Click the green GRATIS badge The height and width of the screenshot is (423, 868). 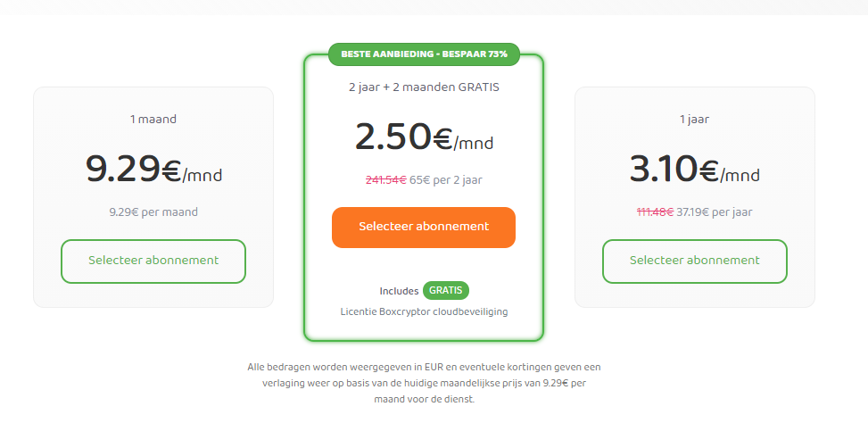tap(446, 290)
